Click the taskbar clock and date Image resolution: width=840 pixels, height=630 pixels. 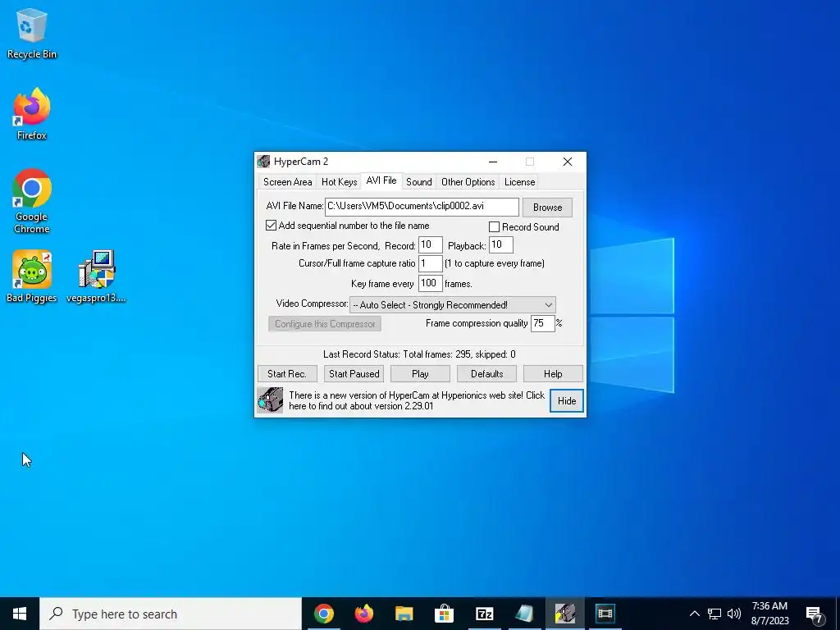pyautogui.click(x=769, y=614)
